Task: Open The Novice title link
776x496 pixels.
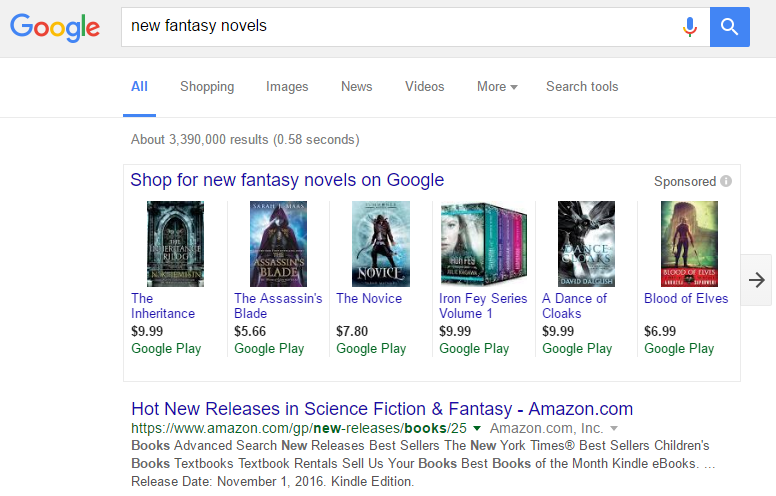Action: point(369,298)
